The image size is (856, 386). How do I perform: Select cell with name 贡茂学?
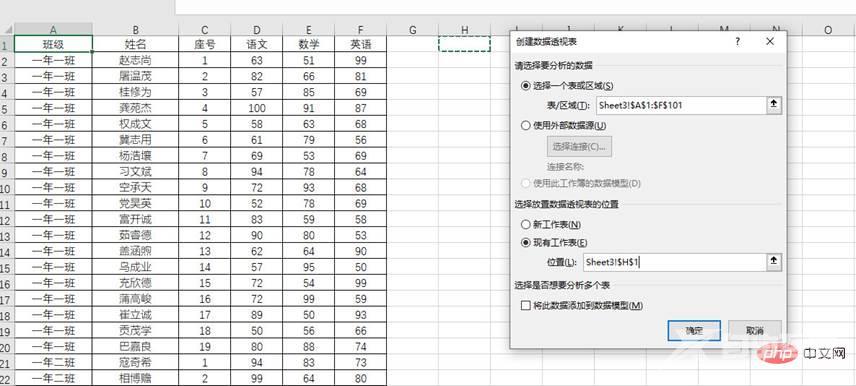(135, 331)
